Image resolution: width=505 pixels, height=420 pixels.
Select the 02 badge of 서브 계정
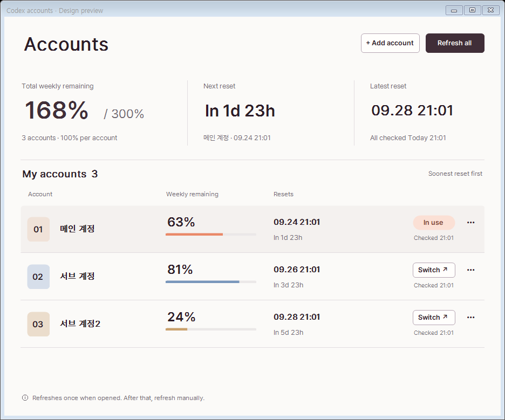(x=38, y=277)
